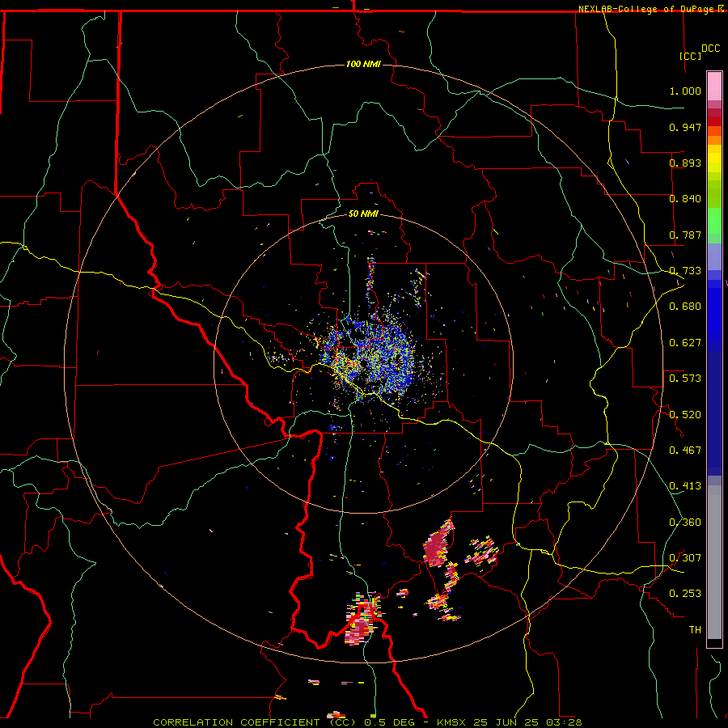Click the TH threshold label
The image size is (728, 728).
tap(695, 630)
